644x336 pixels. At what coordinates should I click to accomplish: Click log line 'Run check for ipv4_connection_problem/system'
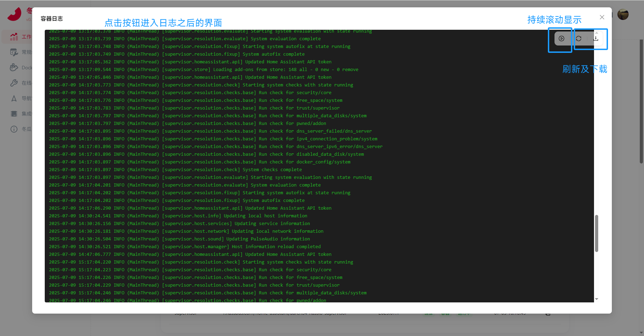click(213, 139)
